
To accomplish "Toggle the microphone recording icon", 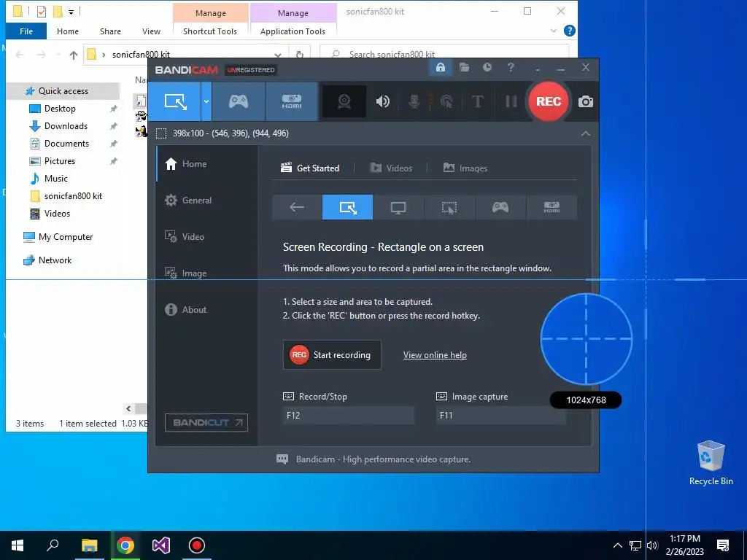I will pyautogui.click(x=414, y=101).
